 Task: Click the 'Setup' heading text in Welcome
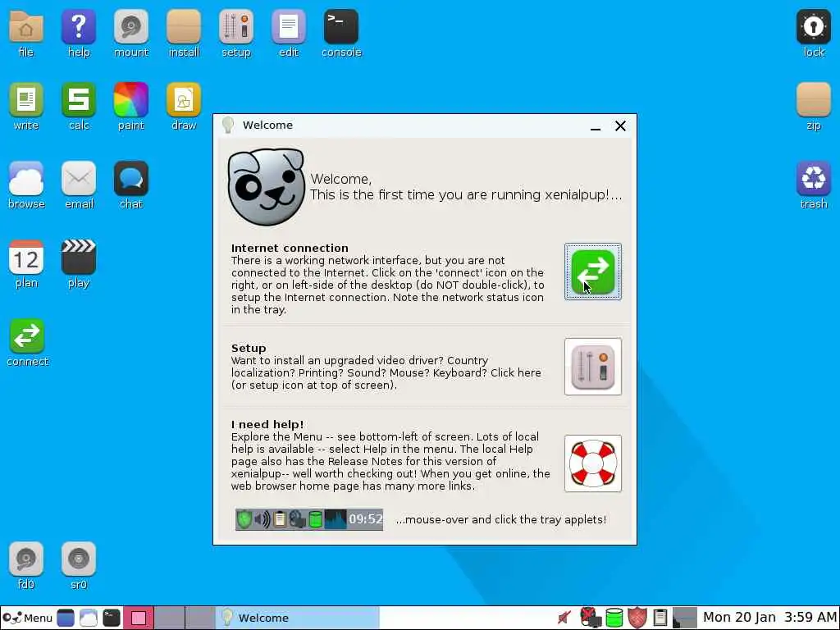249,348
